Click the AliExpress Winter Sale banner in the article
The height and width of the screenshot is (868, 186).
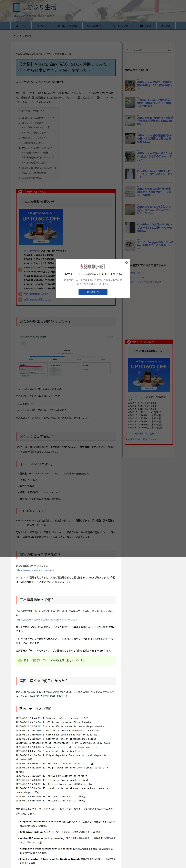41,227
